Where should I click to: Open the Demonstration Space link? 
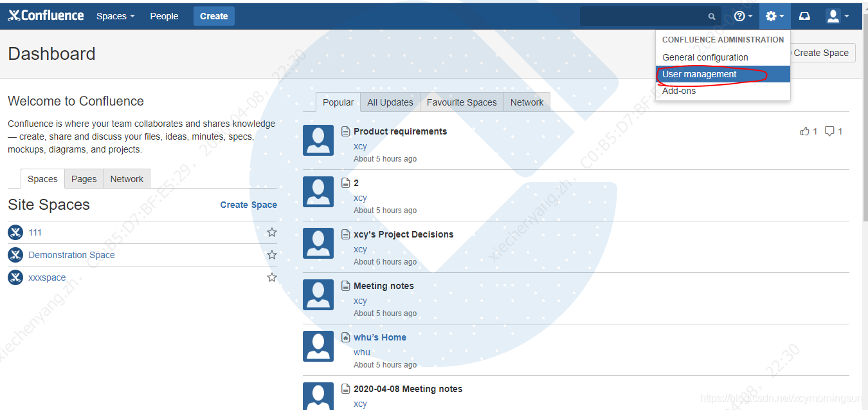[71, 255]
